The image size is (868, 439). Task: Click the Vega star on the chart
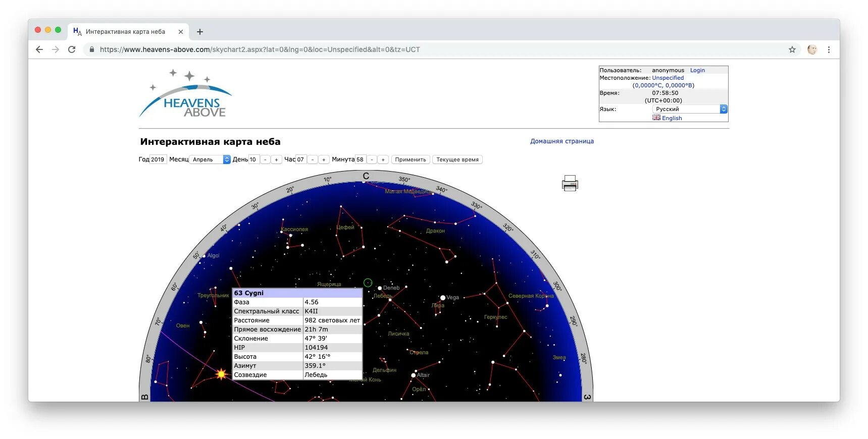(x=443, y=298)
